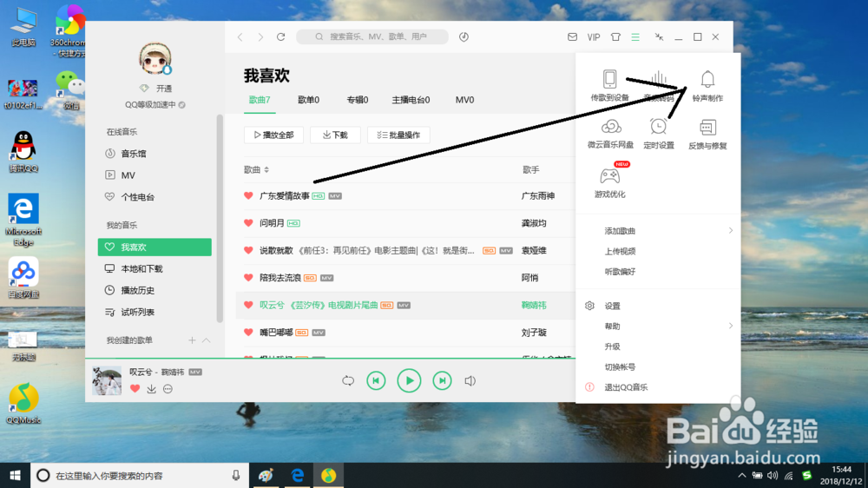Click the user avatar picture
This screenshot has height=488, width=868.
[x=155, y=59]
